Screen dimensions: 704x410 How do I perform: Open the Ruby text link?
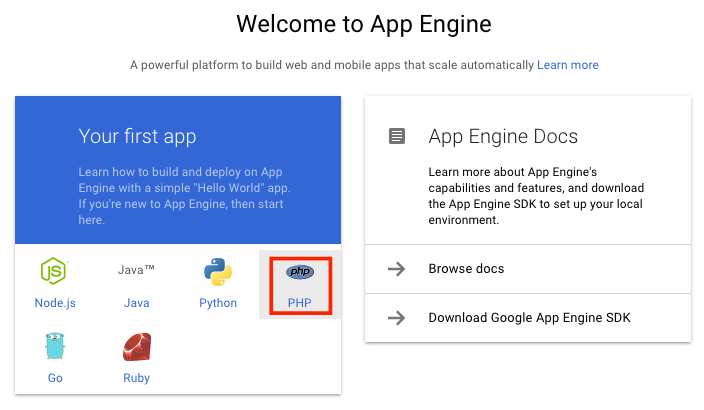pos(136,378)
